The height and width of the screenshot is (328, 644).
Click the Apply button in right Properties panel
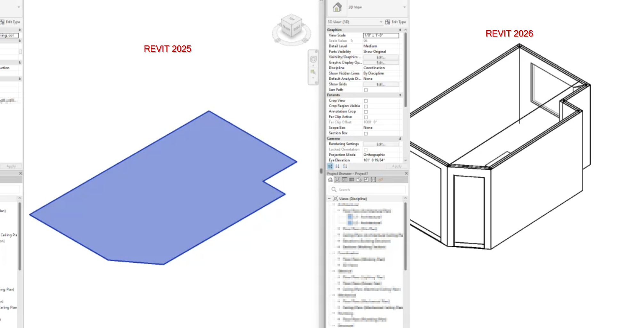[x=397, y=166]
